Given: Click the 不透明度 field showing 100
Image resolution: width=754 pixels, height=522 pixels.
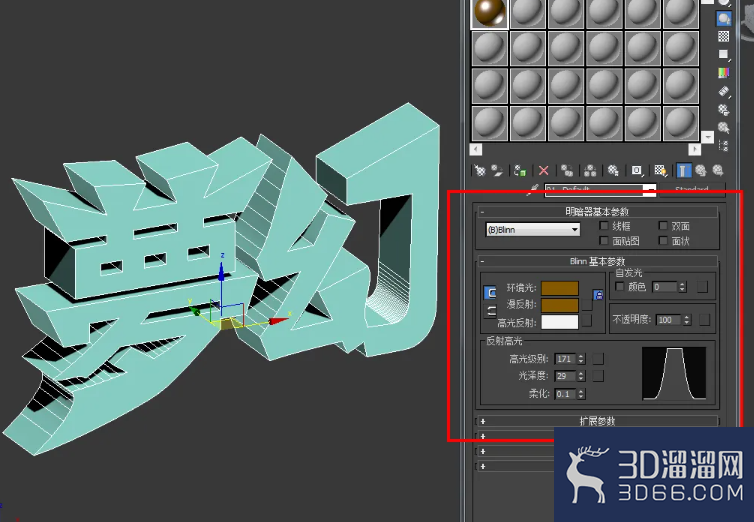Looking at the screenshot, I should click(x=669, y=320).
